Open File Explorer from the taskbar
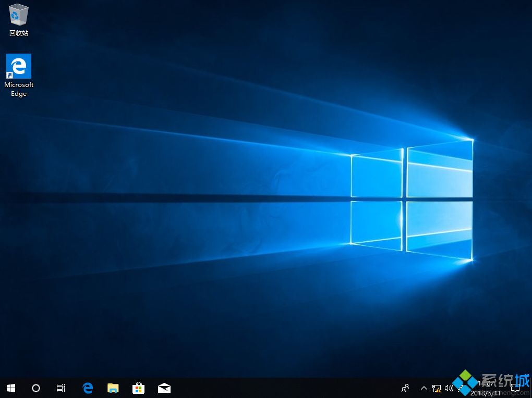 113,388
